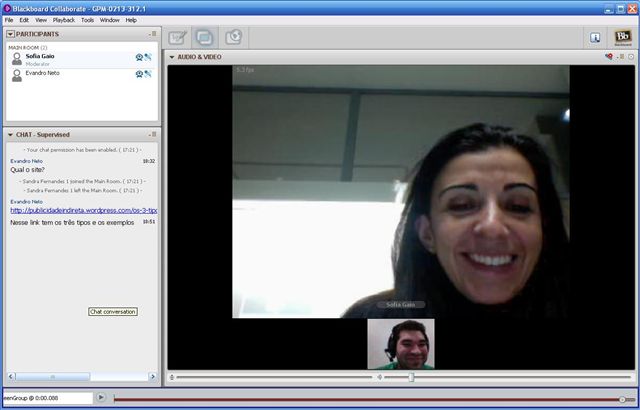Click the round detach icon in Audio & Video header
The image size is (640, 410).
(x=631, y=57)
